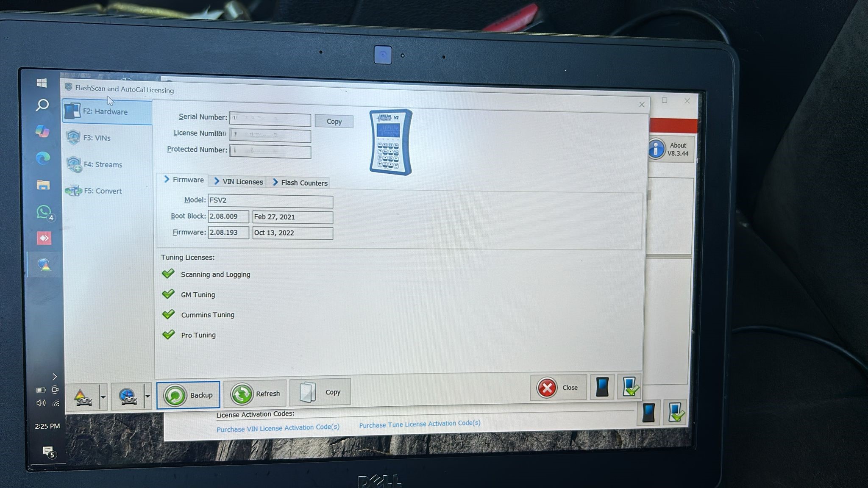The image size is (868, 488).
Task: Expand the tune tool dropdown arrow
Action: (x=103, y=397)
